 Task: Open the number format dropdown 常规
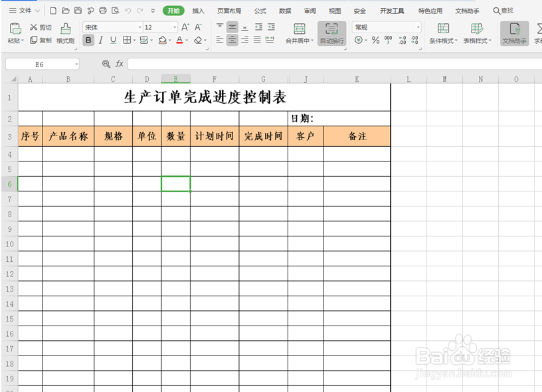(418, 27)
